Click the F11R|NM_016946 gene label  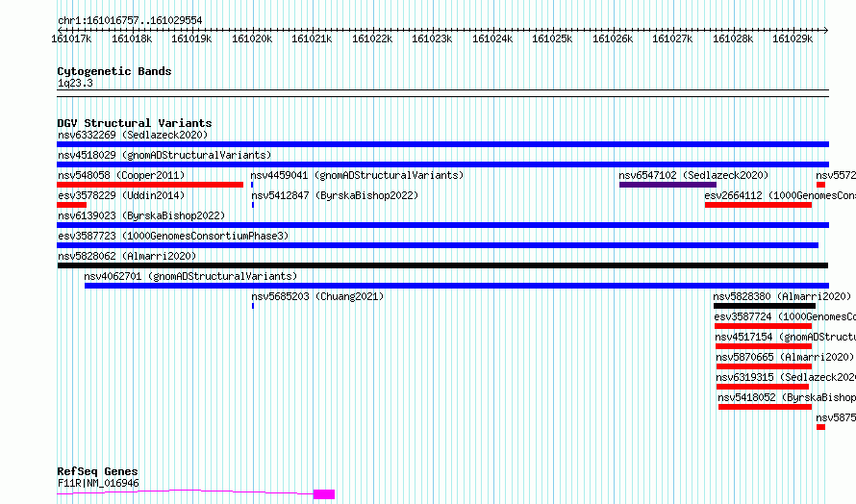pyautogui.click(x=98, y=483)
